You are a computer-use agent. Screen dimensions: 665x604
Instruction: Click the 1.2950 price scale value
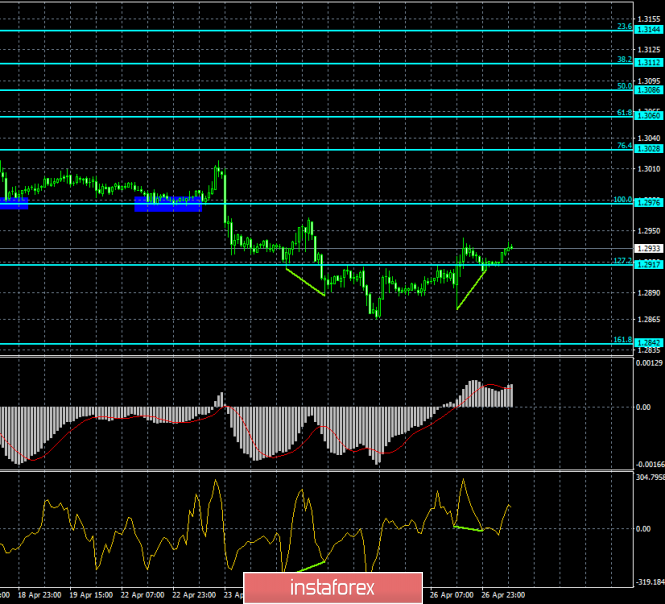tap(649, 231)
